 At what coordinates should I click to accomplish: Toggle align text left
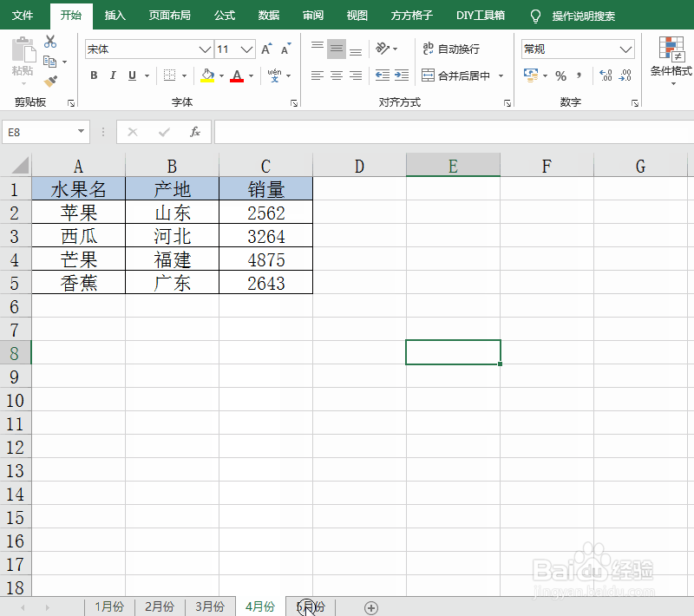click(317, 75)
